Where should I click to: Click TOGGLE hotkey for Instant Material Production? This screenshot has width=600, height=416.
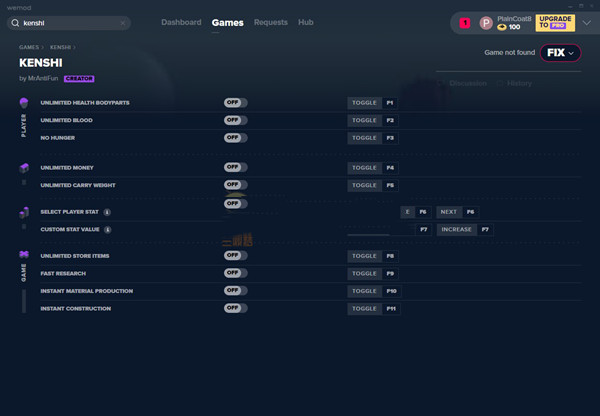[374, 291]
